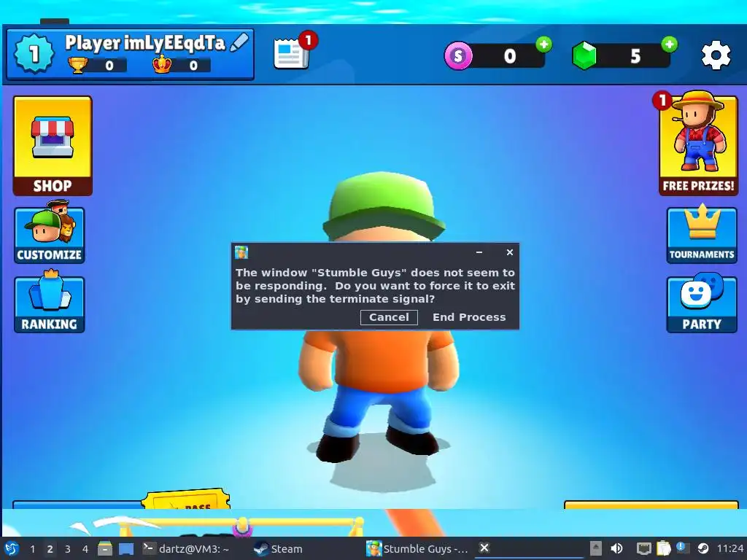Click the Stumble token balance 0
Viewport: 747px width, 560px height.
tap(510, 55)
